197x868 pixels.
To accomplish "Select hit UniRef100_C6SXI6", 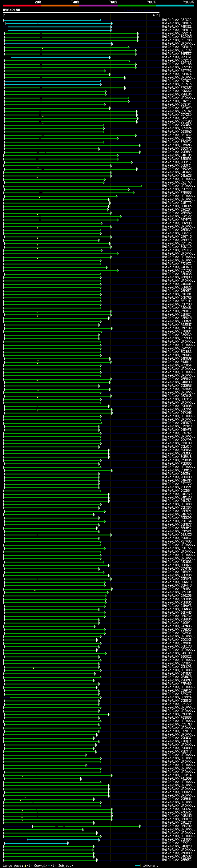I will pos(177,61).
